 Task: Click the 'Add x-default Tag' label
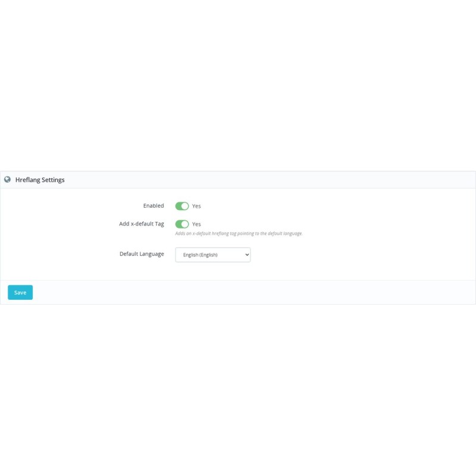pyautogui.click(x=142, y=224)
